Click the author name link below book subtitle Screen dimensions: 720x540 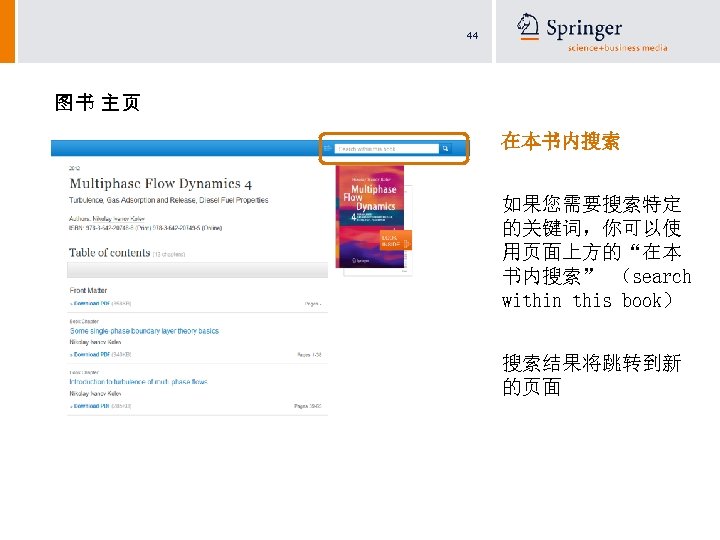tap(119, 219)
